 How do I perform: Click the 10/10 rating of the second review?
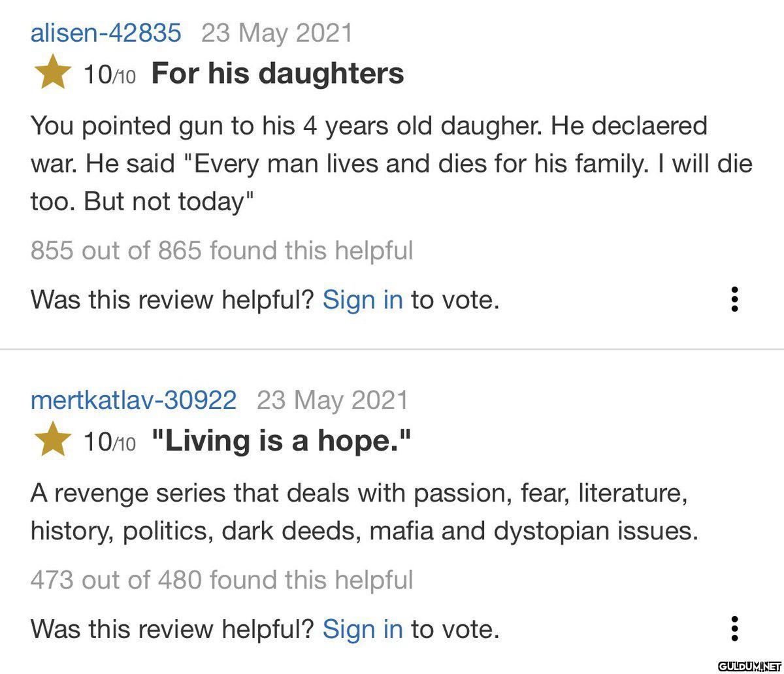pos(110,443)
